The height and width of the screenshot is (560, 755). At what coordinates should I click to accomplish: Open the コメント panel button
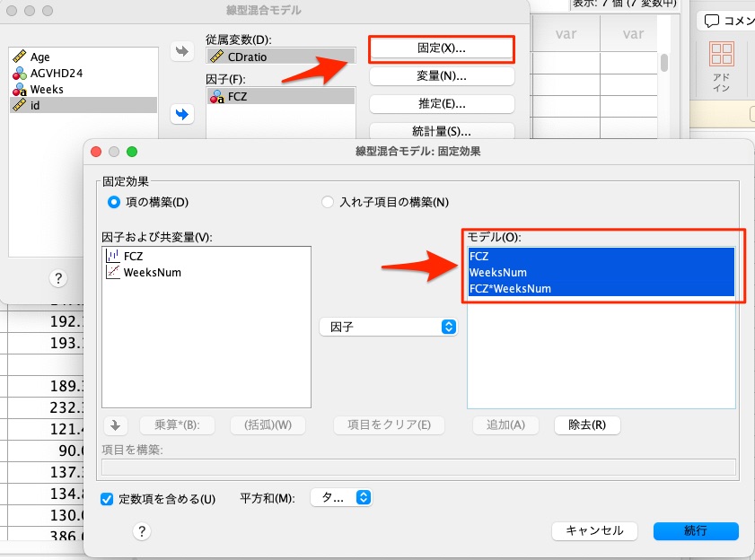725,21
